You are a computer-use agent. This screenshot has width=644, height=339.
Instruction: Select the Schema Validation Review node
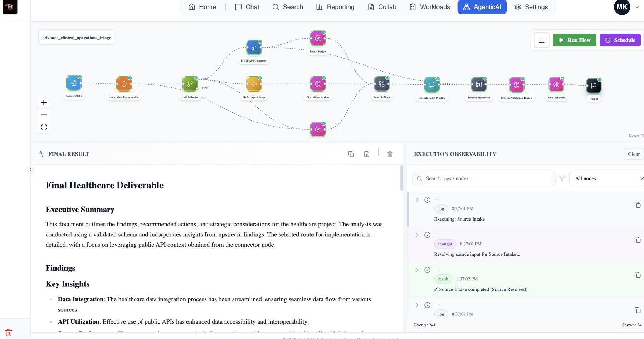click(517, 85)
